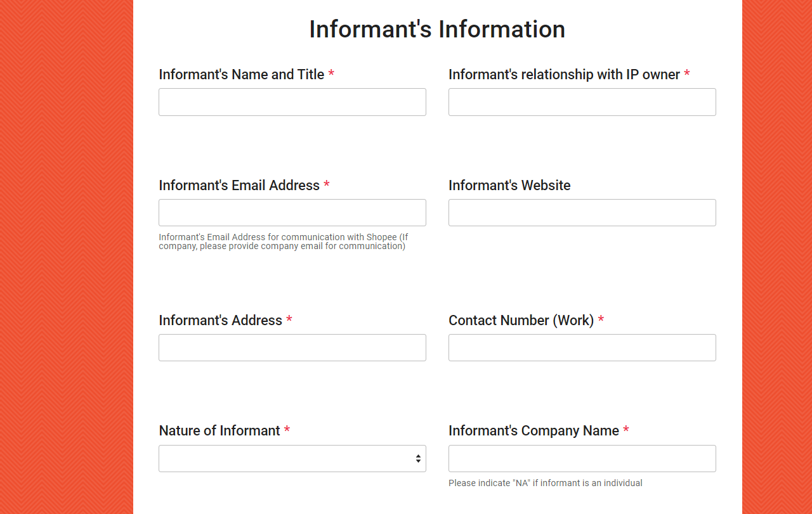
Task: Click the "Nature of Informant" label text
Action: pyautogui.click(x=219, y=431)
